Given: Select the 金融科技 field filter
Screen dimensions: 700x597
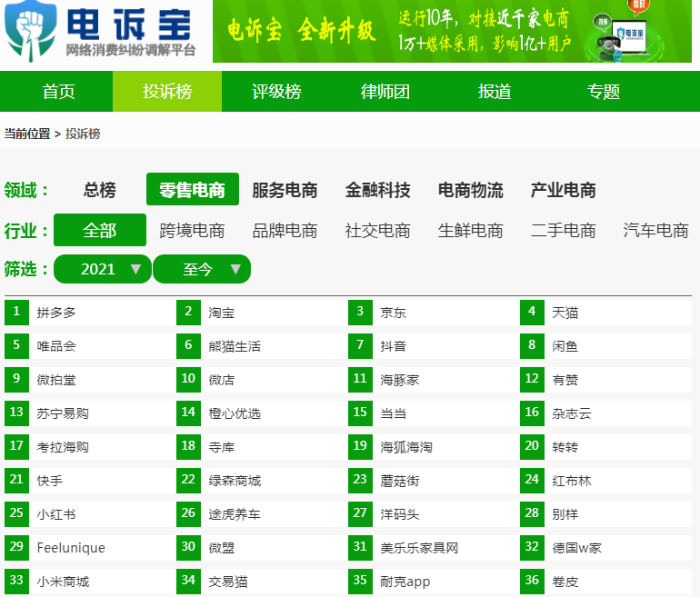Looking at the screenshot, I should pos(377,190).
